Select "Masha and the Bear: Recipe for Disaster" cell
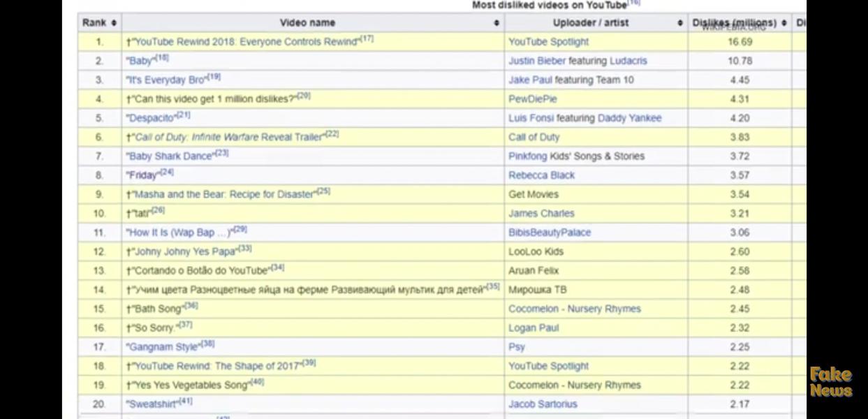Screen dimensions: 868x419 point(313,194)
